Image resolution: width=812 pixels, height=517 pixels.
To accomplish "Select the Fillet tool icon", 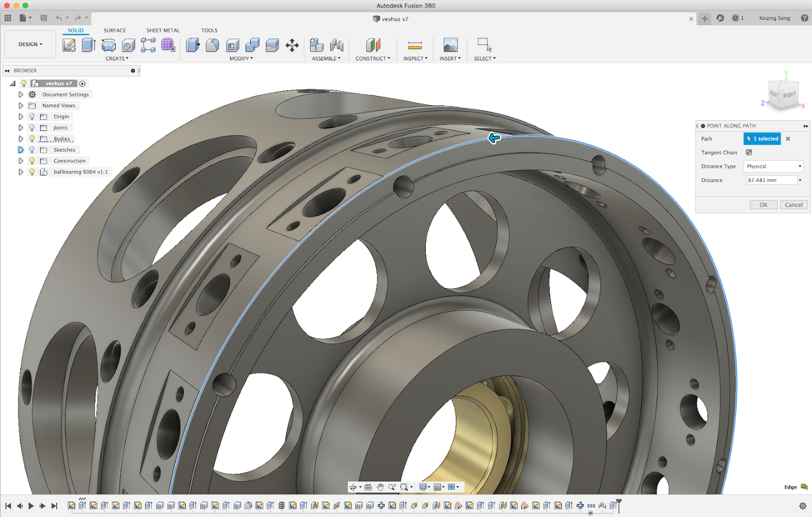I will [x=213, y=45].
